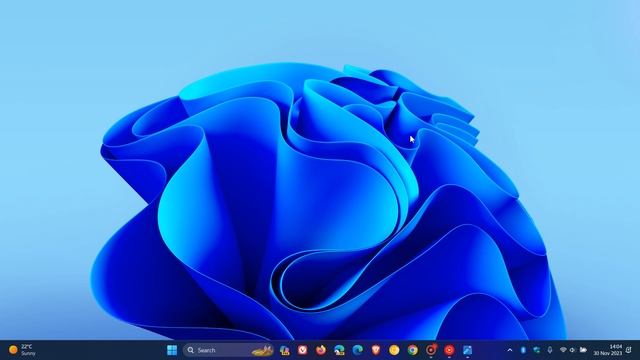Viewport: 640px width, 360px height.
Task: Open Wi-Fi quick settings
Action: tap(563, 350)
